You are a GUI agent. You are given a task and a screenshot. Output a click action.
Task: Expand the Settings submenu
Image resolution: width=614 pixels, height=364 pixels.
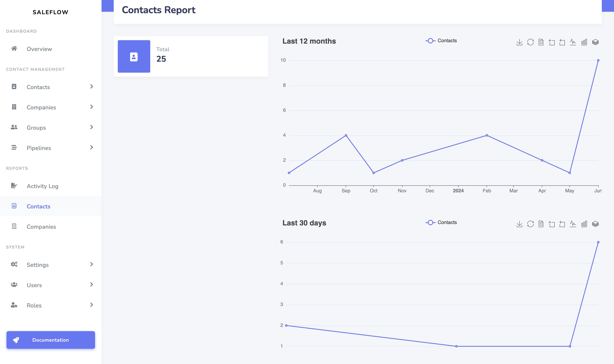(51, 265)
